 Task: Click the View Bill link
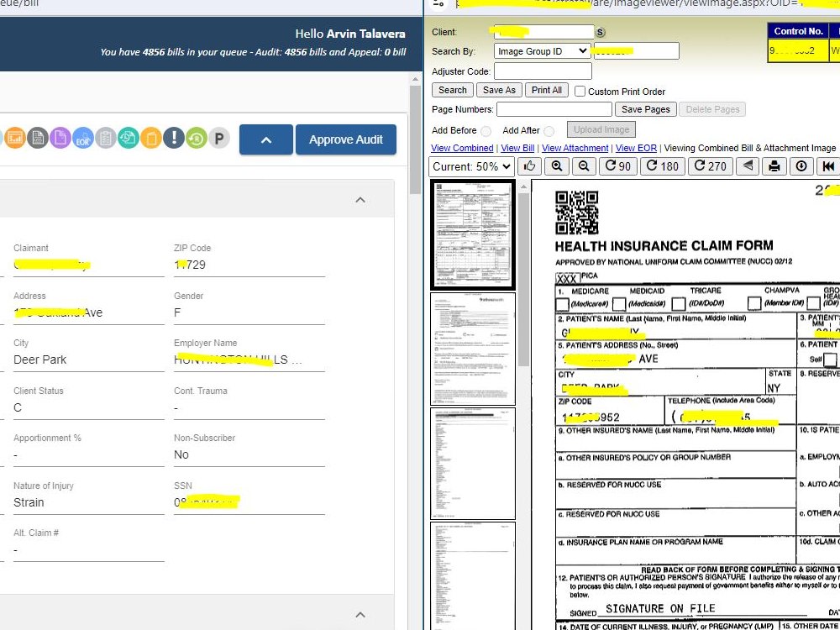(x=517, y=148)
